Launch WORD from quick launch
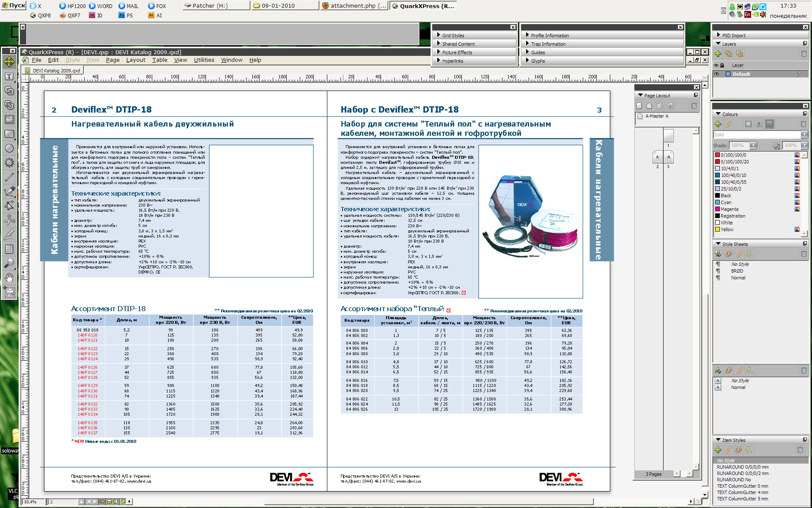The width and height of the screenshot is (812, 508). [101, 6]
